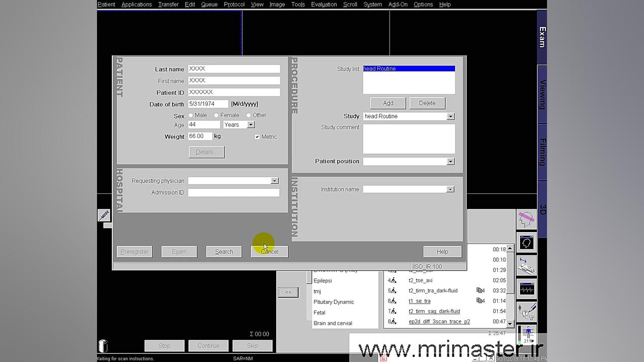Open the Institution name dropdown
This screenshot has width=644, height=362.
coord(450,189)
